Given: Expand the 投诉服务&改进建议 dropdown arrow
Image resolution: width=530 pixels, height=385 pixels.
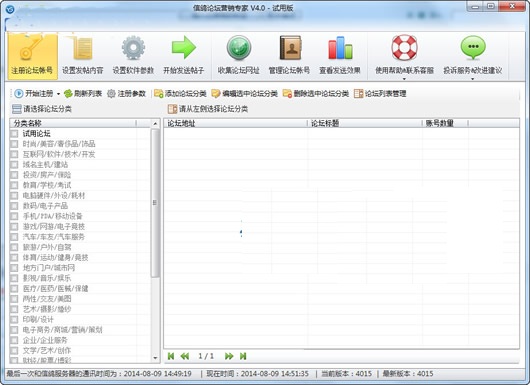Looking at the screenshot, I should click(x=473, y=79).
